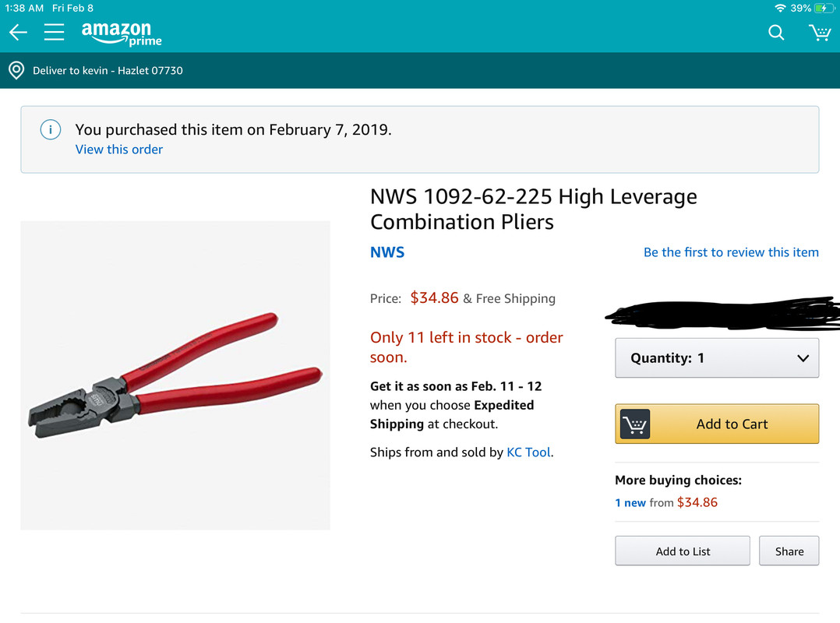
Task: Open the shopping cart icon in header
Action: 820,33
